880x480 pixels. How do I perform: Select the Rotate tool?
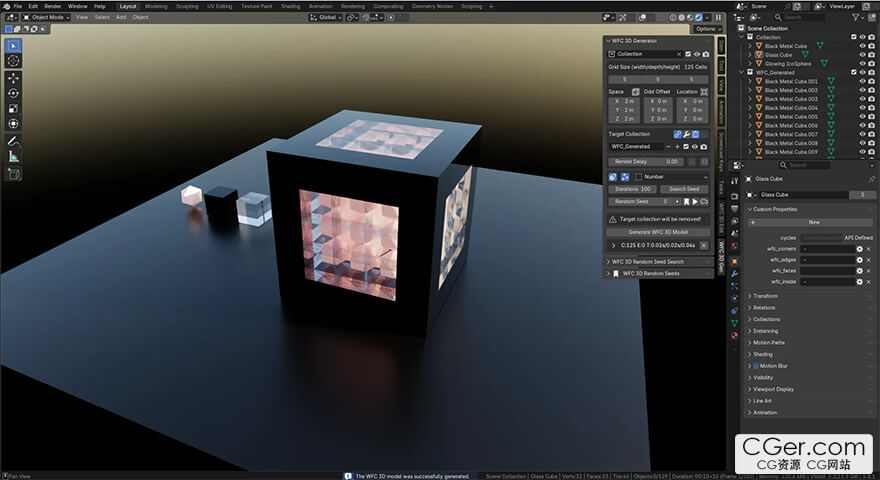(13, 93)
